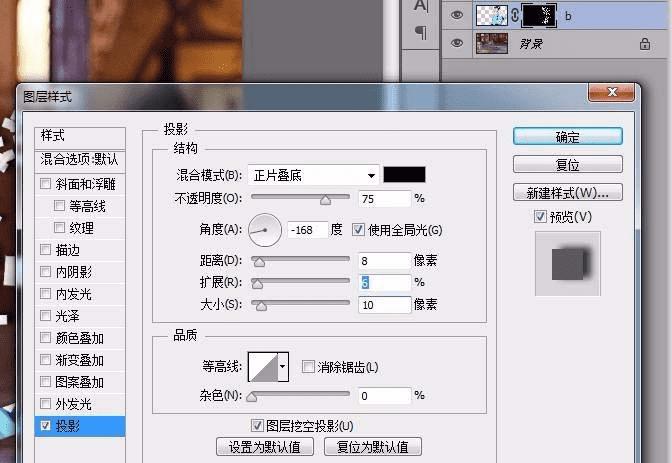Click the 确定 button

click(x=567, y=137)
